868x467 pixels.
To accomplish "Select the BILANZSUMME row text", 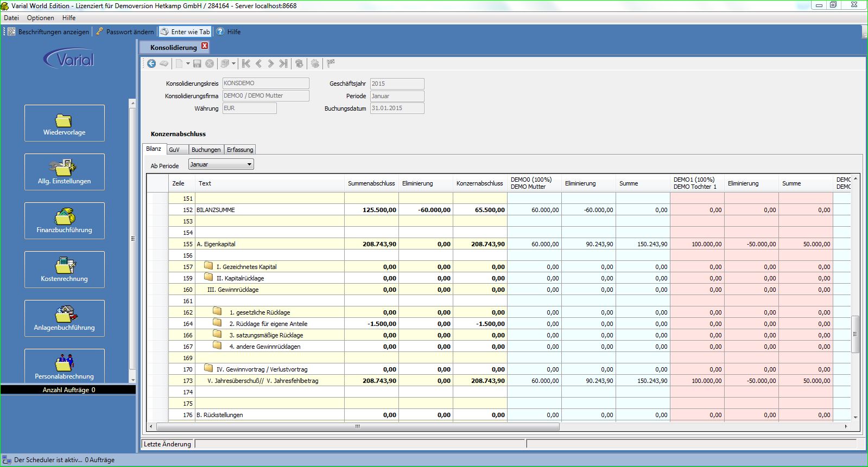I will 216,210.
